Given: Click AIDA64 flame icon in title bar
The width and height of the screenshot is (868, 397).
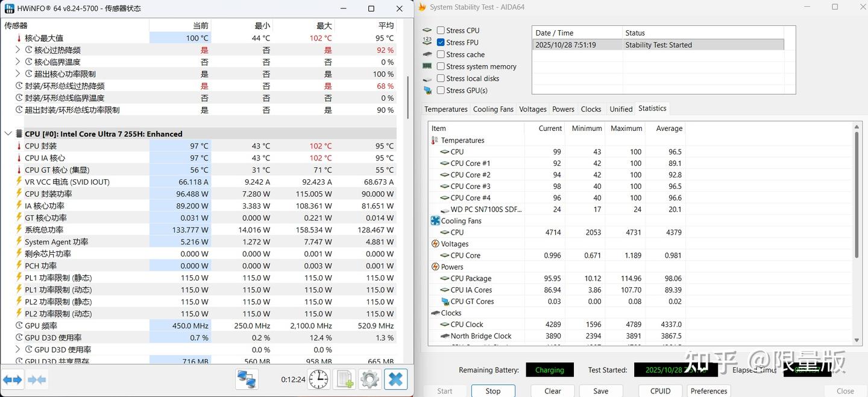Looking at the screenshot, I should pyautogui.click(x=423, y=7).
